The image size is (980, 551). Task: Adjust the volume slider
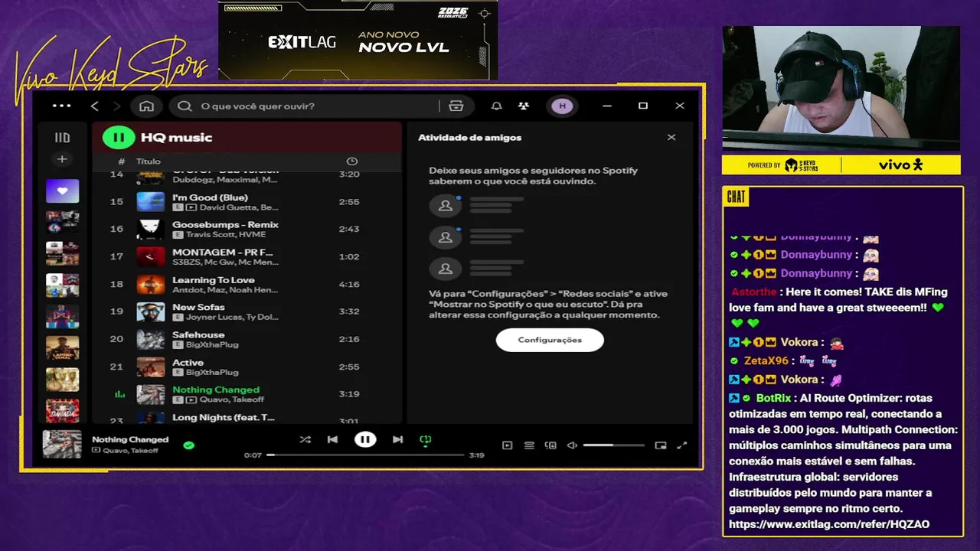[613, 445]
